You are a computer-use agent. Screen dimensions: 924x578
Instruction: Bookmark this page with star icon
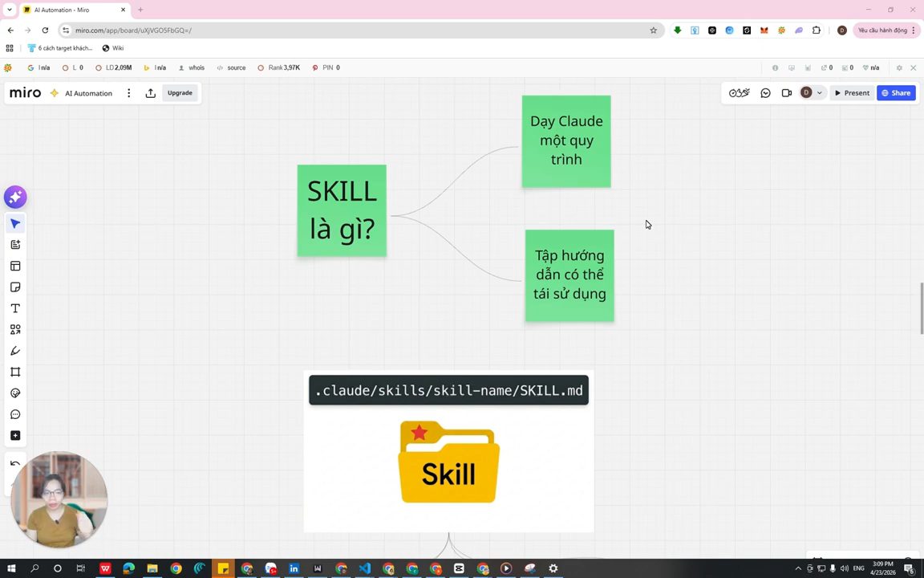pos(653,30)
